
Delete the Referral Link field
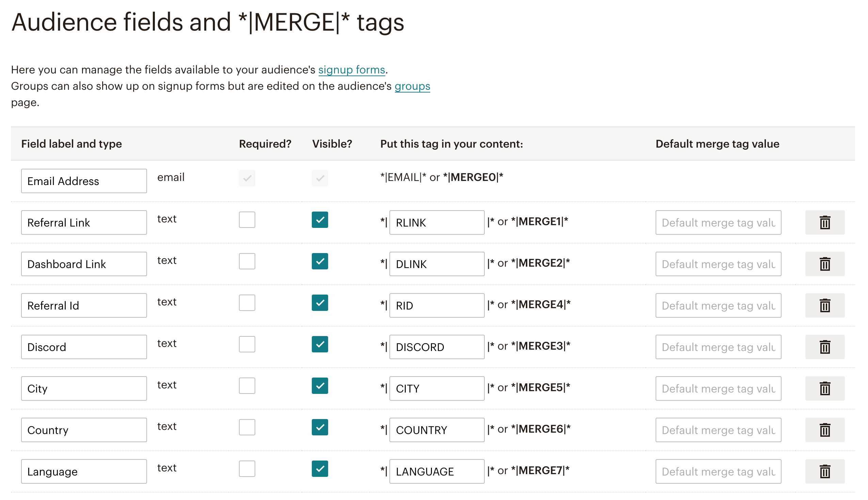[x=825, y=222]
